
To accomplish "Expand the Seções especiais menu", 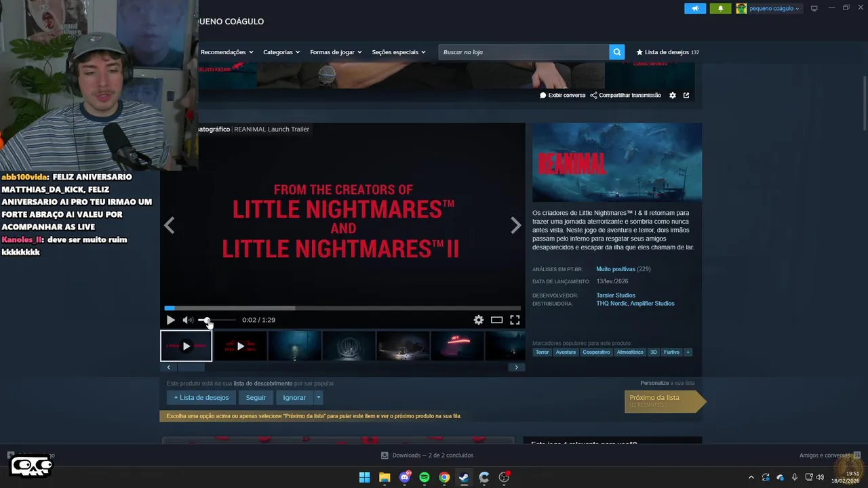I will pyautogui.click(x=399, y=52).
